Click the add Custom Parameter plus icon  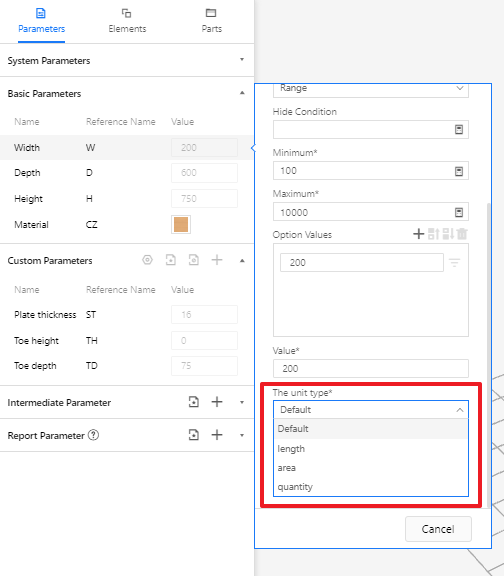pyautogui.click(x=217, y=260)
